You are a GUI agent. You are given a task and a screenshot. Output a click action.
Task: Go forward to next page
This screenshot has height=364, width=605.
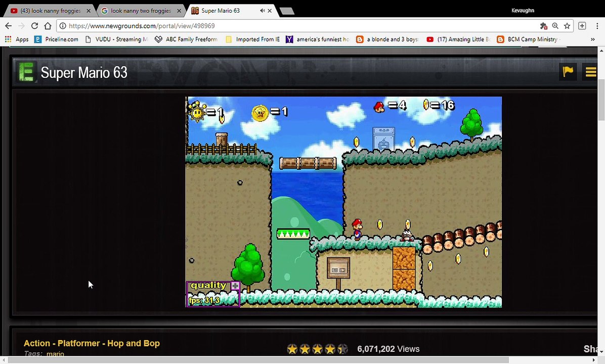tap(22, 26)
